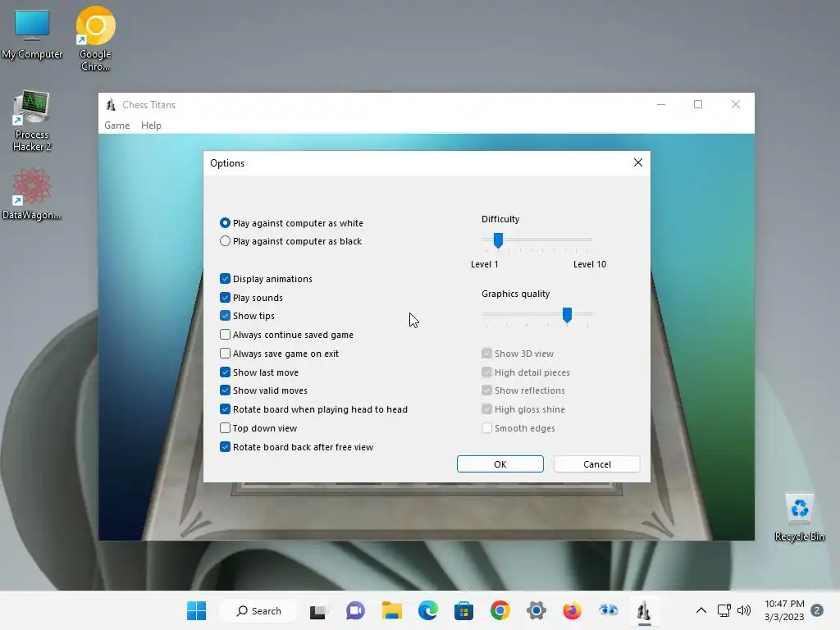Click Difficulty slider track near Level 10

587,239
